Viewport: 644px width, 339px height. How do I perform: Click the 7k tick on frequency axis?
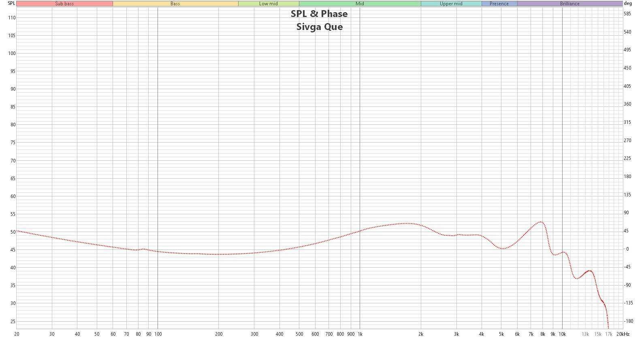pyautogui.click(x=531, y=334)
